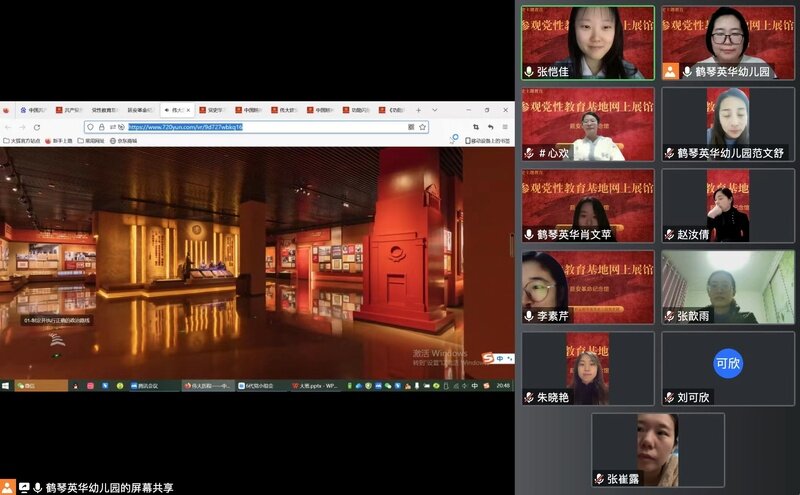This screenshot has height=495, width=800.
Task: Click the taskbar clock showing 20:48
Action: pyautogui.click(x=503, y=386)
